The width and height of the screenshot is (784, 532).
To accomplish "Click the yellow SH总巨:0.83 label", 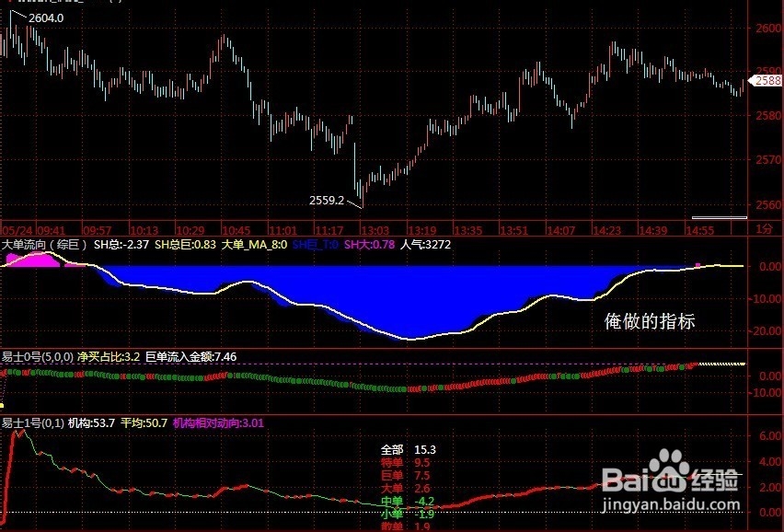I will tap(185, 245).
